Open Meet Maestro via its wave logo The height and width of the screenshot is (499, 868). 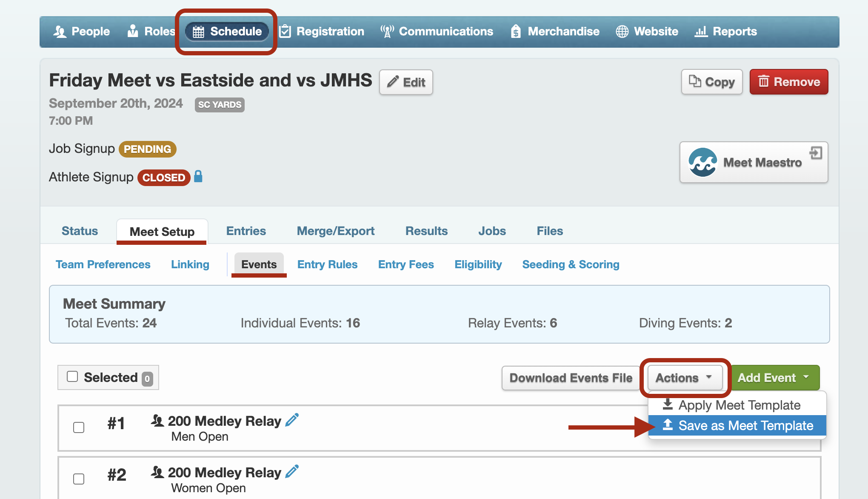[x=703, y=162]
